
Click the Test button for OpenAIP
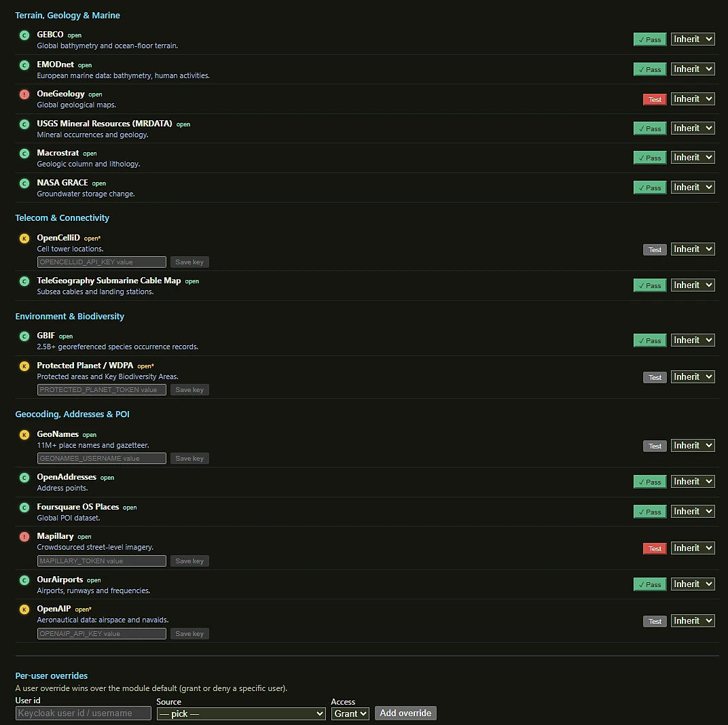(x=655, y=622)
